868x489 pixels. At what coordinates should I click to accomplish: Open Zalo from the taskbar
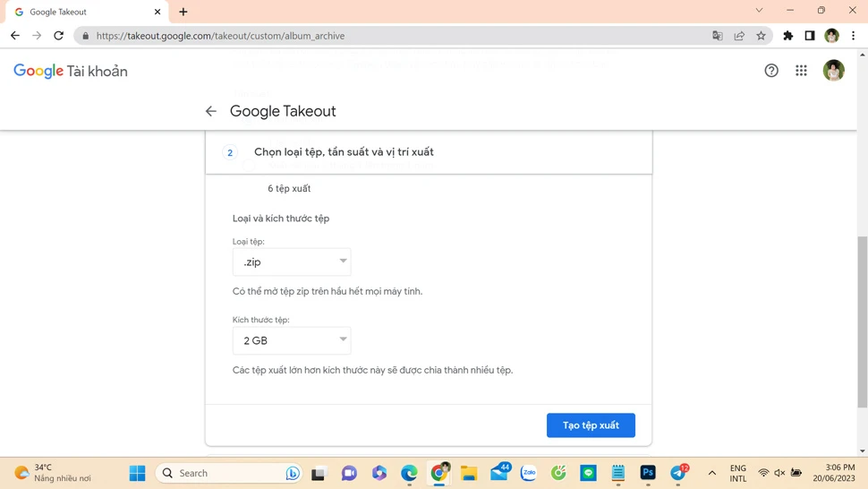click(x=529, y=473)
